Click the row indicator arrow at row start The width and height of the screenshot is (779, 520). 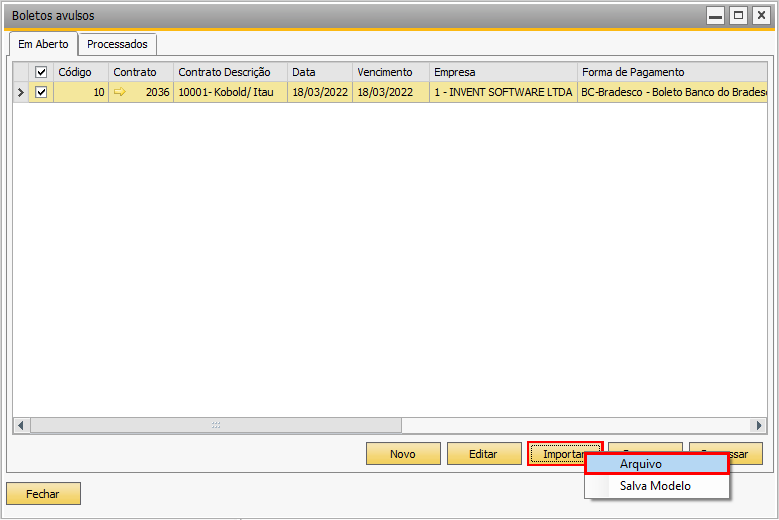click(21, 92)
